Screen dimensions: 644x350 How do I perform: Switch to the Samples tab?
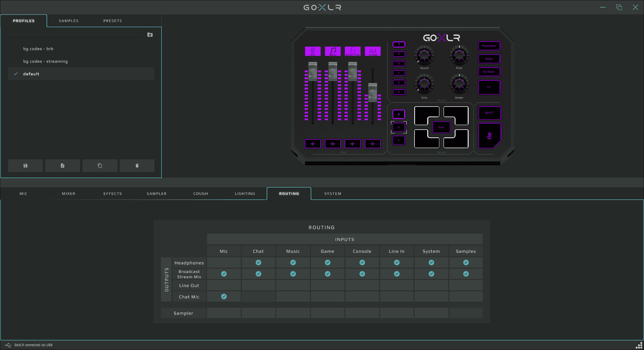(x=69, y=21)
